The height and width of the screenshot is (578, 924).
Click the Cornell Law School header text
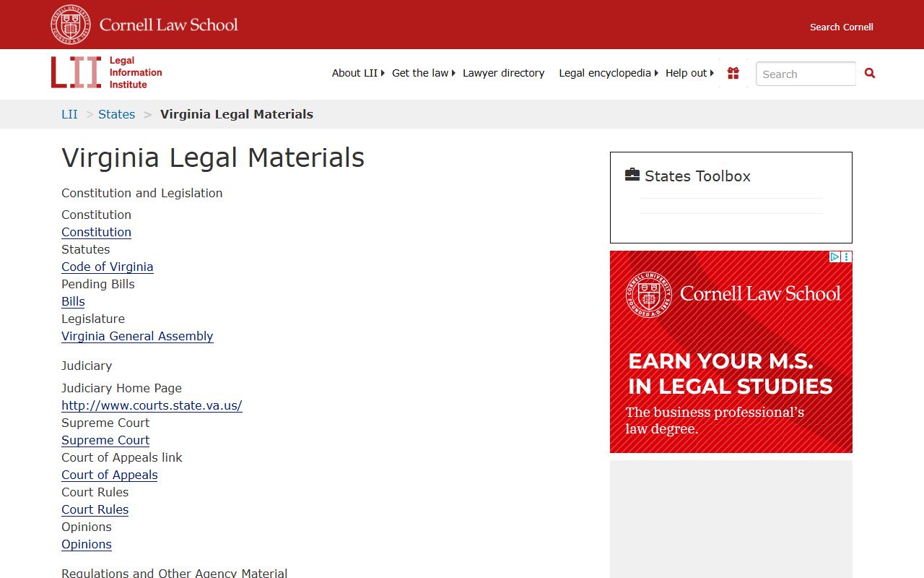pos(169,25)
